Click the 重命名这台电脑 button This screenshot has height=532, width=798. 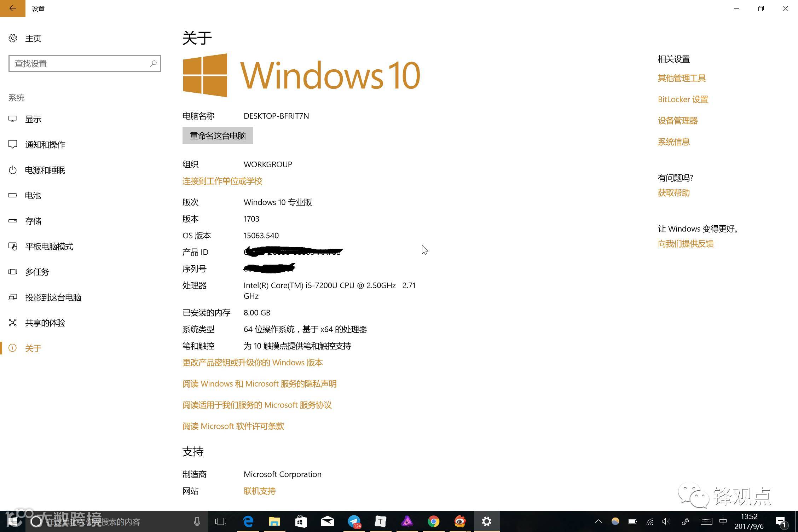(218, 136)
